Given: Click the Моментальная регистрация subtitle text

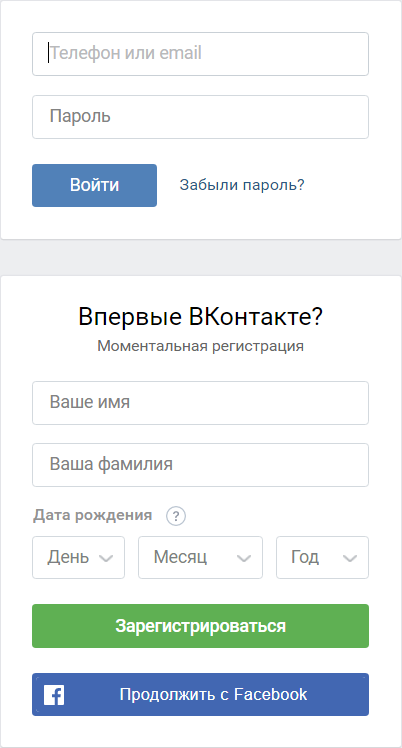Looking at the screenshot, I should pos(200,346).
